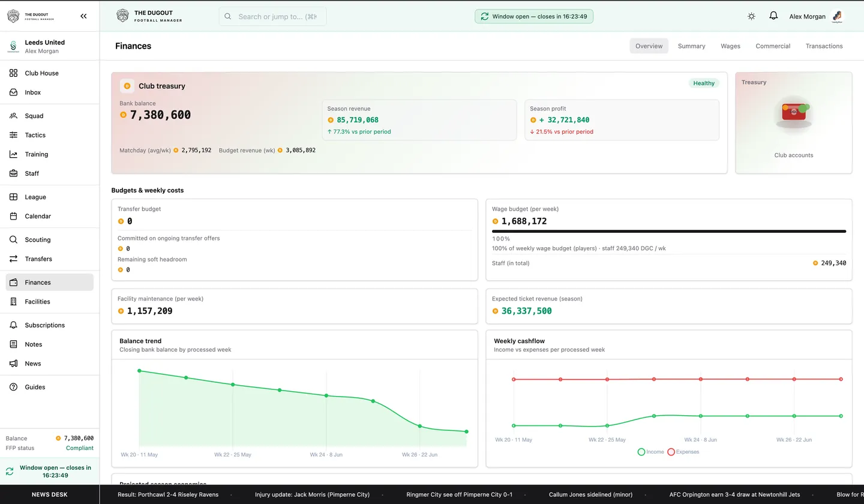Open Scouting section
The width and height of the screenshot is (864, 504).
pos(50,239)
